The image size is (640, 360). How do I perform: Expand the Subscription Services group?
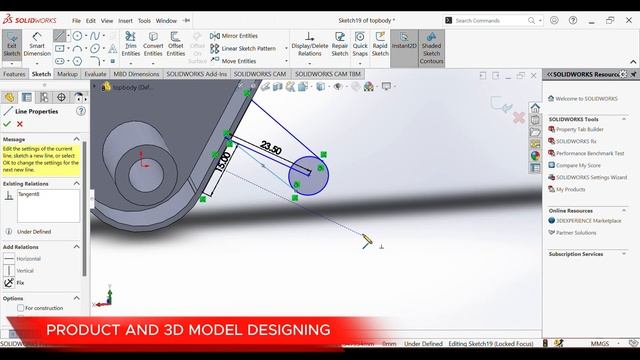pyautogui.click(x=624, y=254)
